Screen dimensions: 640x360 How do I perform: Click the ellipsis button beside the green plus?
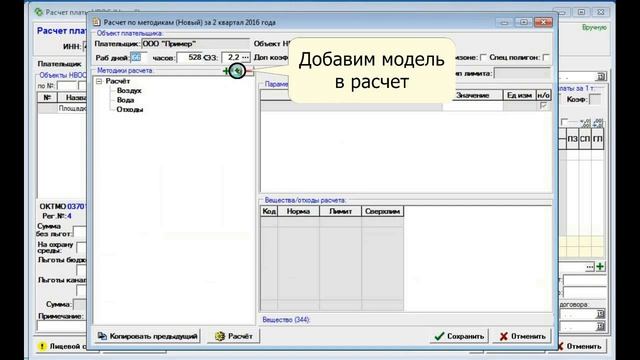coord(590,267)
